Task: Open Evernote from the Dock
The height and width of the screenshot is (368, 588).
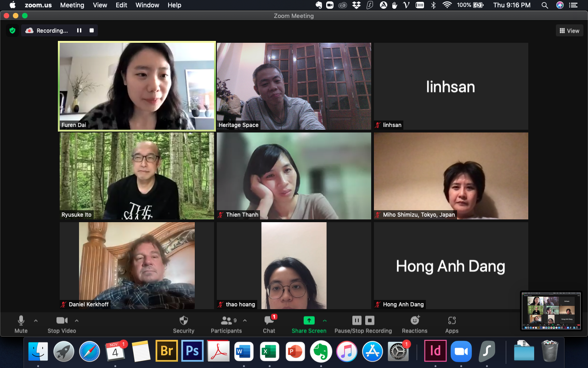Action: coord(321,352)
